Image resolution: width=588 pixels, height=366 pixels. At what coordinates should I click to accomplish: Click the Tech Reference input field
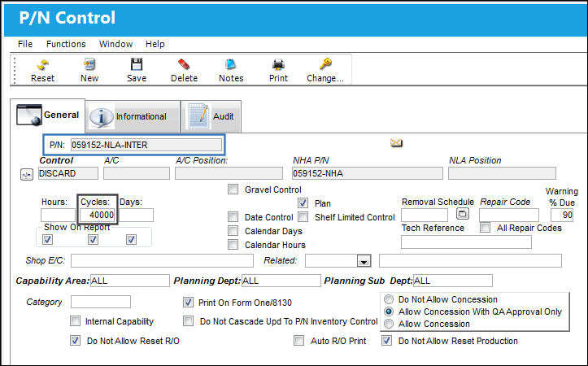(x=466, y=242)
